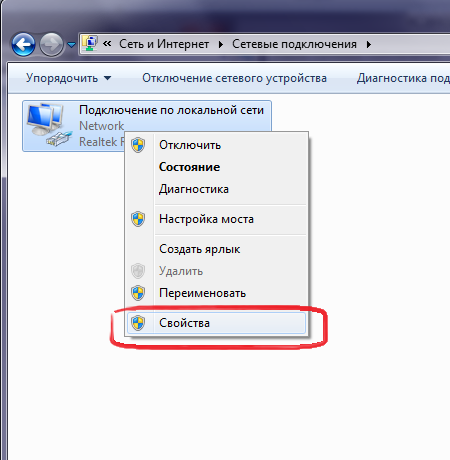The height and width of the screenshot is (460, 450).
Task: Click Диагностика подключения toolbar button
Action: click(403, 78)
